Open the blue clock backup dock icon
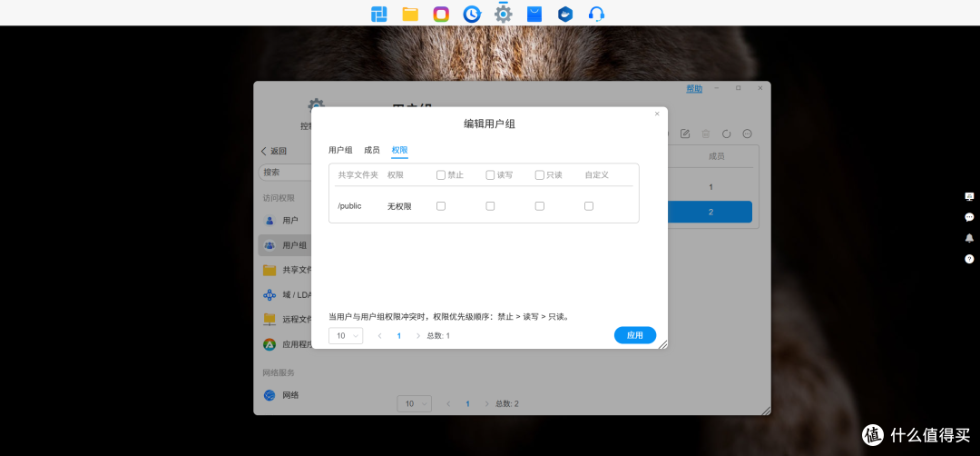 [x=472, y=14]
